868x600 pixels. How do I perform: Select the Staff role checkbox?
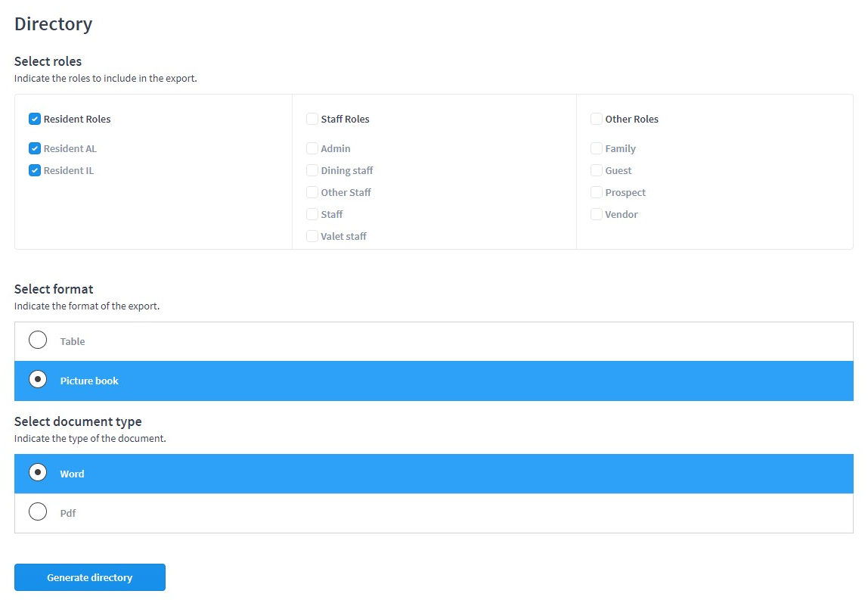[x=312, y=214]
